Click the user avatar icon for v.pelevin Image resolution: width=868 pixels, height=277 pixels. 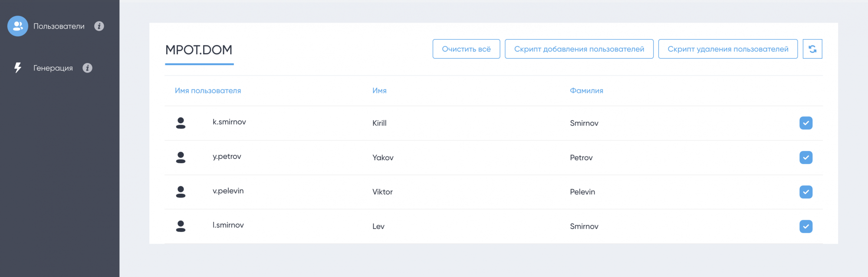click(x=181, y=191)
